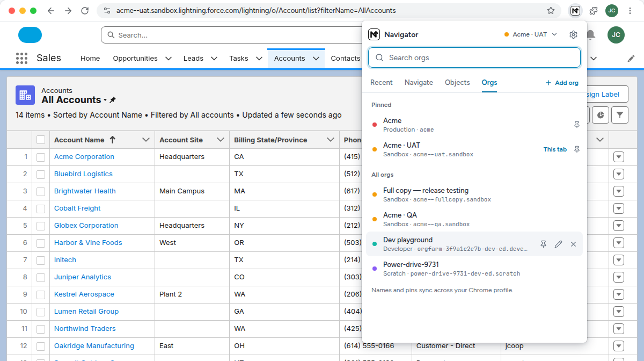Screen dimensions: 644x361
Task: Open the Acme · UAT org switcher dropdown
Action: pos(531,34)
